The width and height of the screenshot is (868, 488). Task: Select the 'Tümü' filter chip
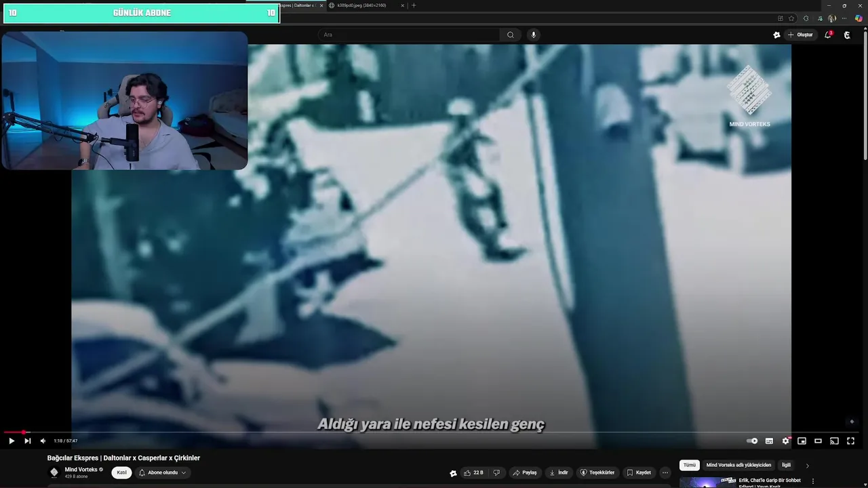[689, 465]
